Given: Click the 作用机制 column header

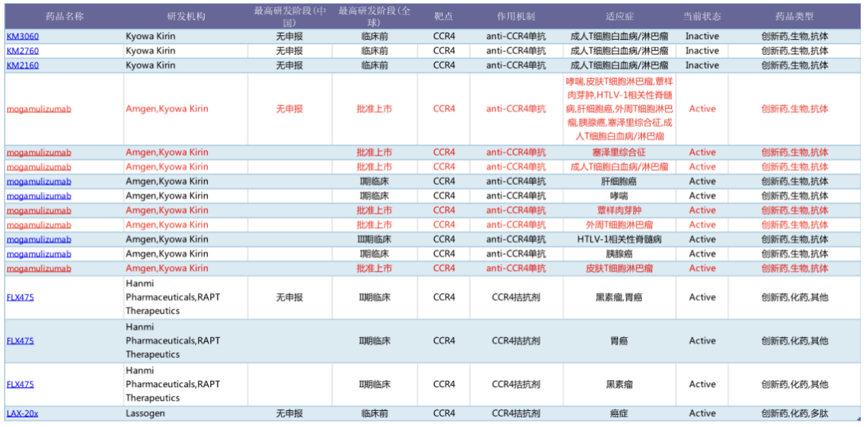Looking at the screenshot, I should point(516,16).
